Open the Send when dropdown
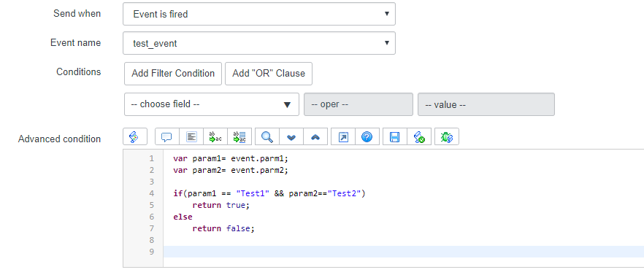Screen dimensions: 644x275 [259, 14]
